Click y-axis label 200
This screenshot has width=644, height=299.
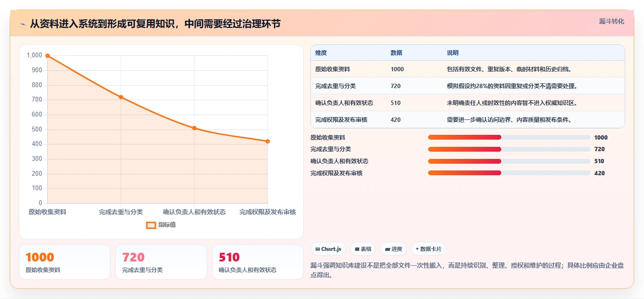click(x=37, y=174)
